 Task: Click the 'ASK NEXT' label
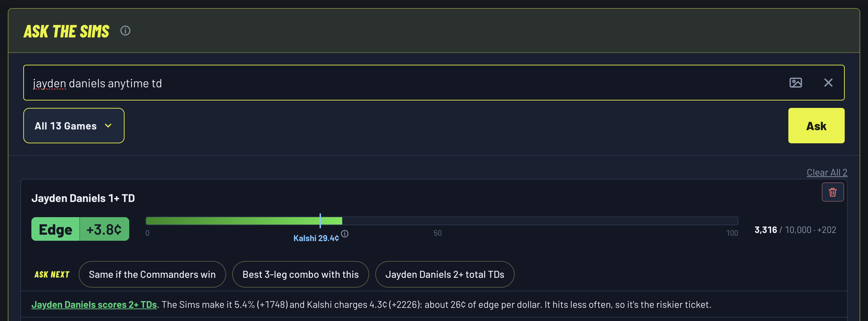(52, 274)
